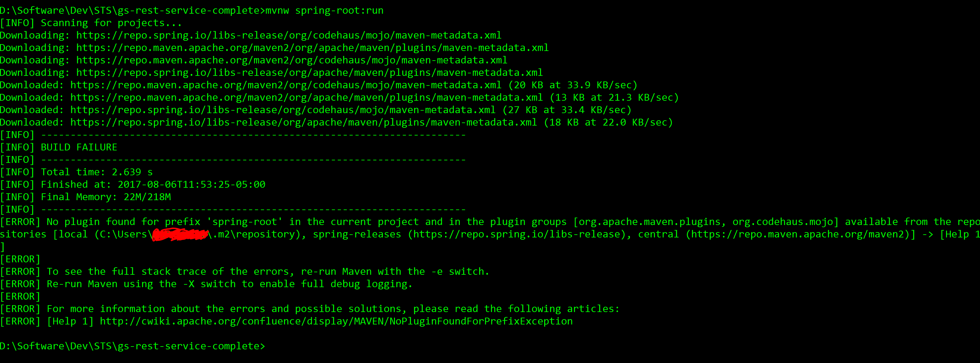Click the 'mvnw spring-root:run' command text
Screen dimensions: 980x363
click(324, 11)
